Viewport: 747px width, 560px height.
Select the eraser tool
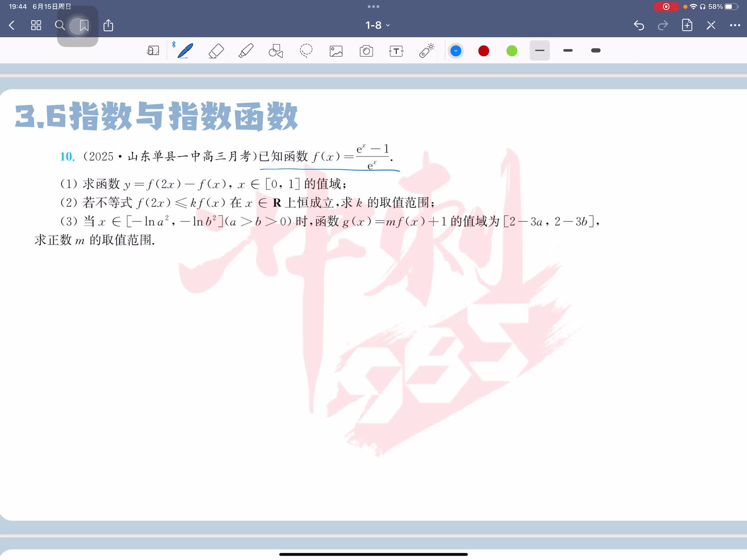(216, 51)
